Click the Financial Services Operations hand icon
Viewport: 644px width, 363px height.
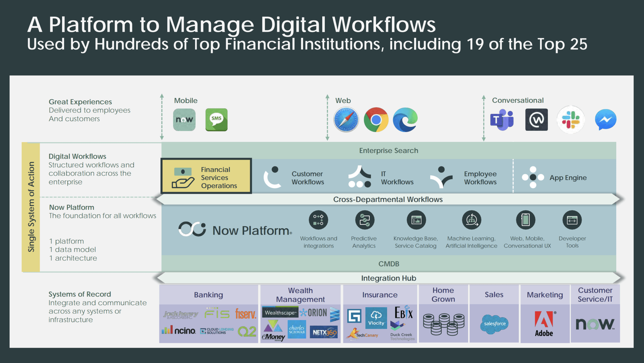(183, 177)
